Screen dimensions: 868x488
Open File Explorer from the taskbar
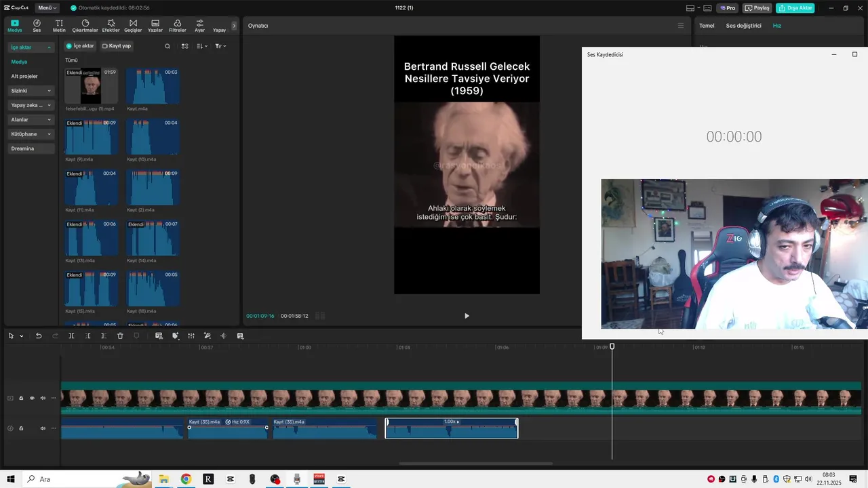click(x=164, y=479)
